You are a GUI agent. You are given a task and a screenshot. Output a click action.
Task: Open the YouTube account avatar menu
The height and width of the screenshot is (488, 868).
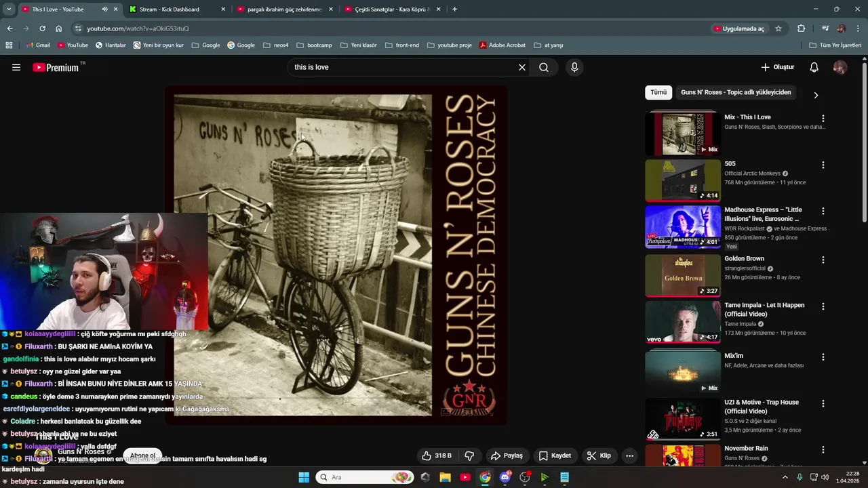click(840, 67)
